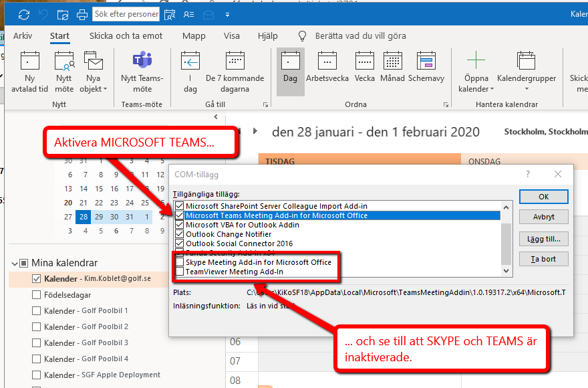Create a new meeting with Nytt möte
Viewport: 588px width, 388px height.
pyautogui.click(x=65, y=72)
